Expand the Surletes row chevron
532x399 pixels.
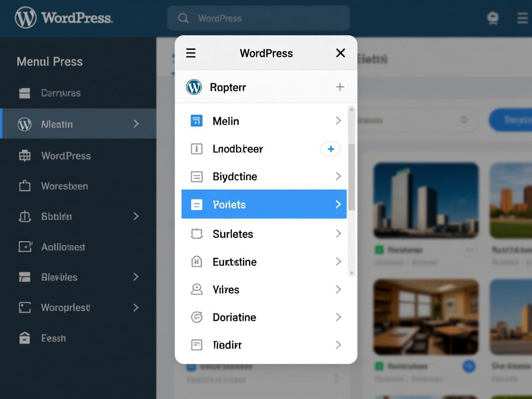pos(338,234)
